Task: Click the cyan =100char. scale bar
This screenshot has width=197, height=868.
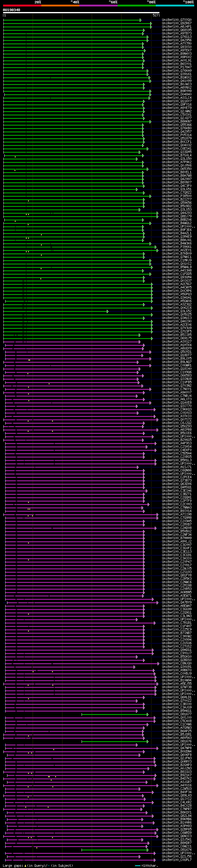Action: coord(138,866)
